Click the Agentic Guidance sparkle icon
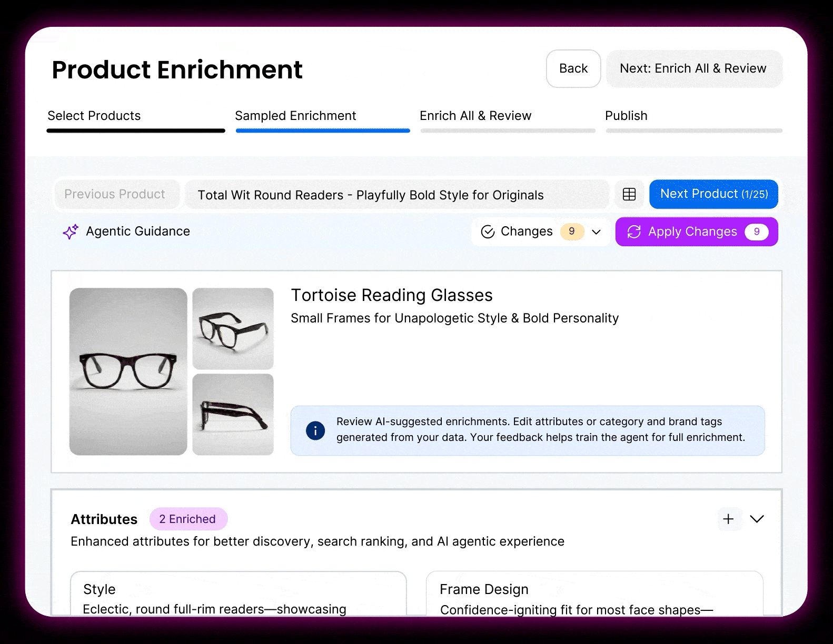The image size is (833, 644). [x=71, y=232]
